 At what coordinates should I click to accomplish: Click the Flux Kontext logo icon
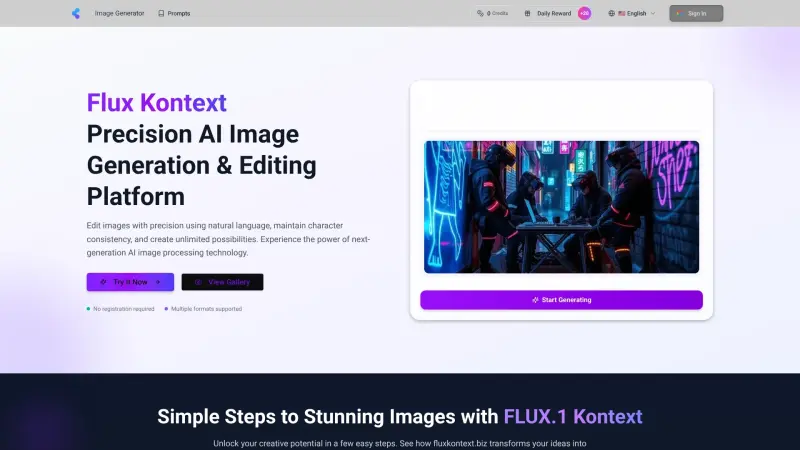[76, 13]
